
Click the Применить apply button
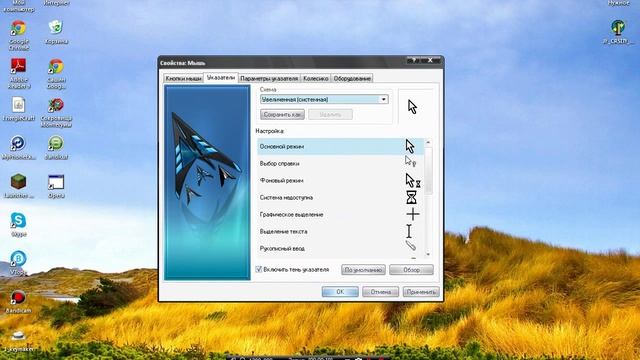(421, 292)
